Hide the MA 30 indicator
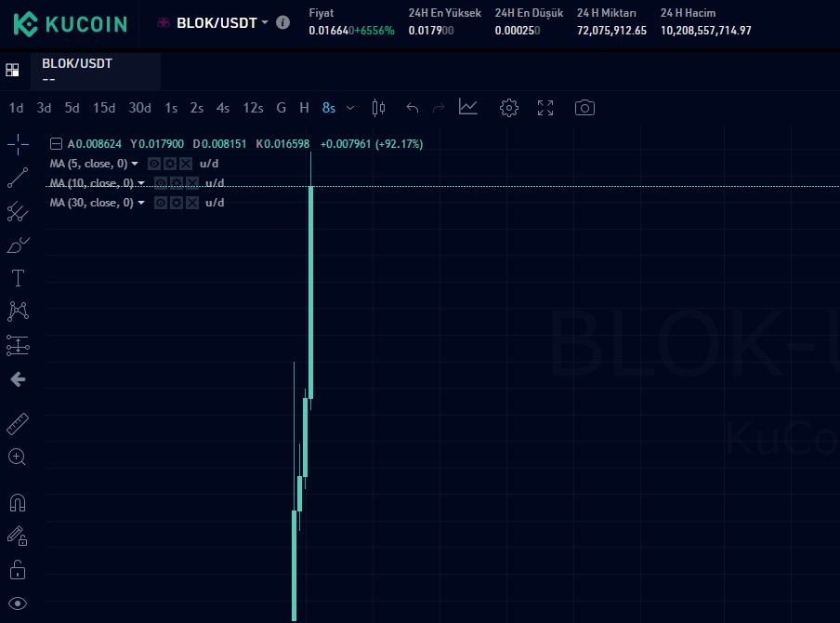Image resolution: width=840 pixels, height=623 pixels. (x=160, y=203)
